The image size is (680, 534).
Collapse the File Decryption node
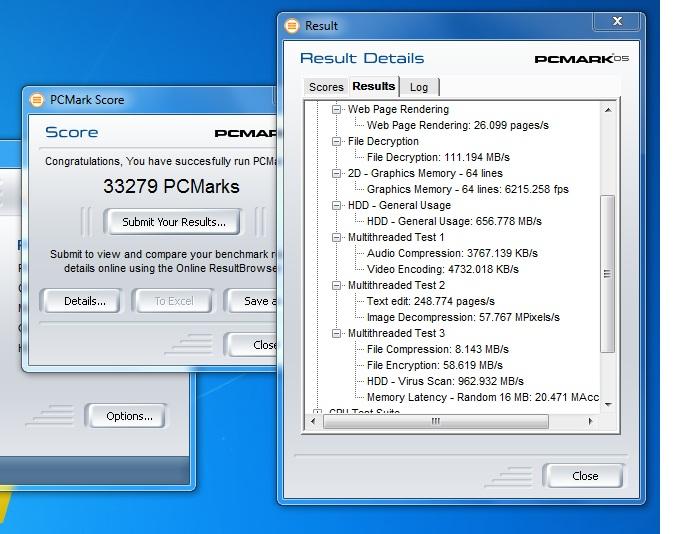click(336, 141)
